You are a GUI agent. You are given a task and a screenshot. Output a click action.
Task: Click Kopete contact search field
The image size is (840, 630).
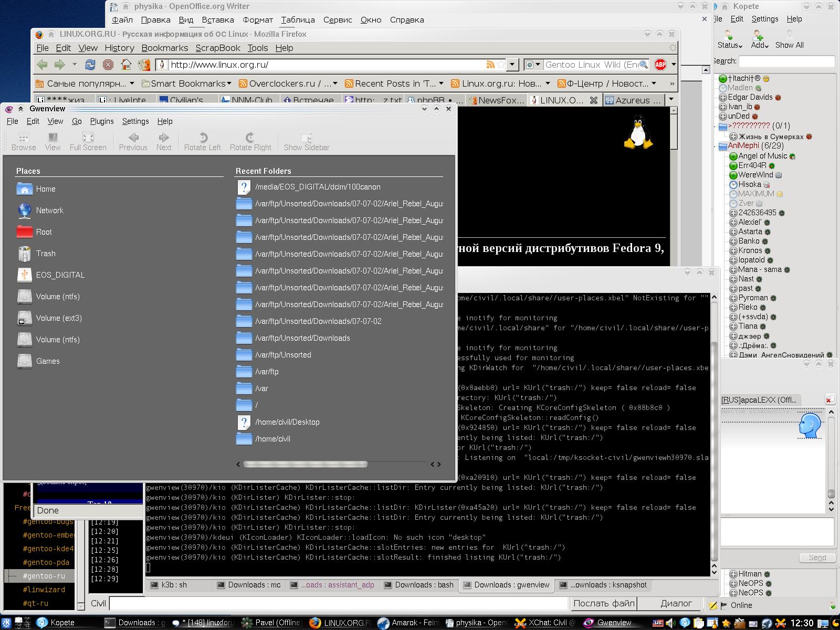click(787, 61)
